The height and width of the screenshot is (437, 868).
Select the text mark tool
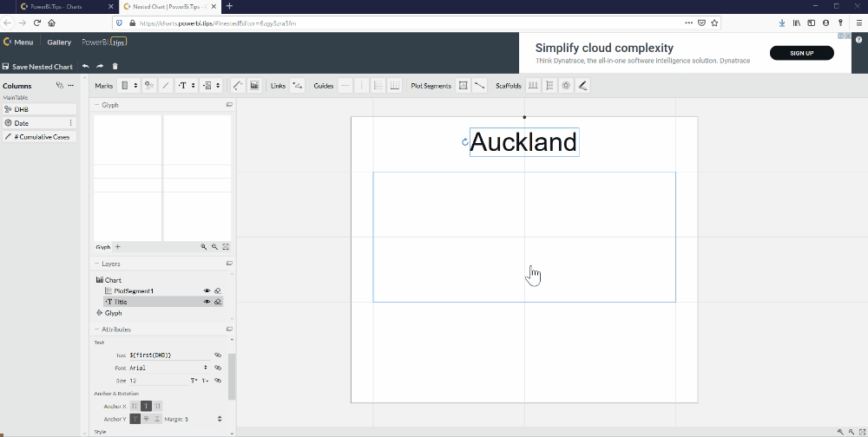click(x=182, y=85)
